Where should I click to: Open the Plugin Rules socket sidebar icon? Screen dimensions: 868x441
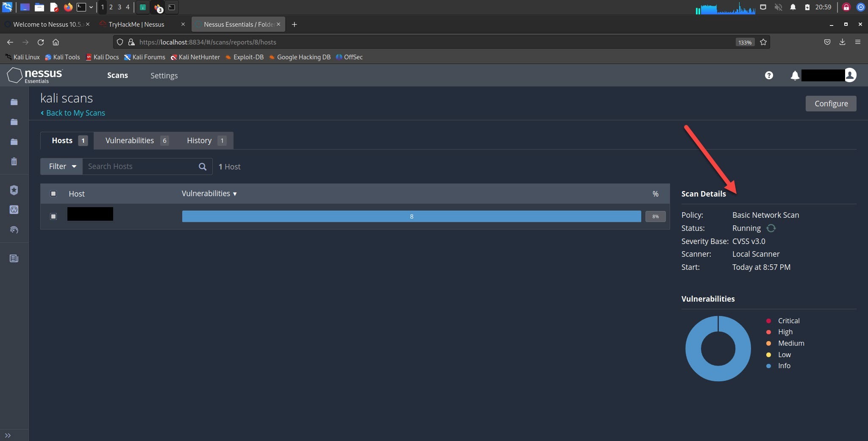tap(14, 210)
